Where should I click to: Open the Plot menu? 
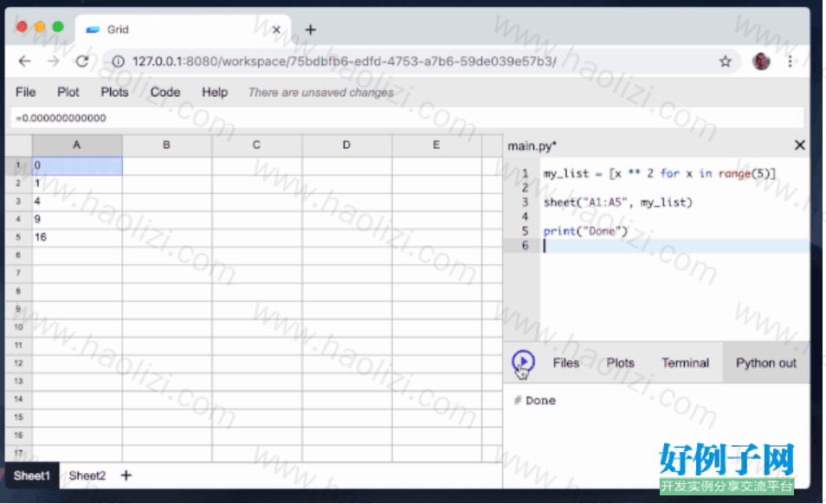pyautogui.click(x=68, y=92)
